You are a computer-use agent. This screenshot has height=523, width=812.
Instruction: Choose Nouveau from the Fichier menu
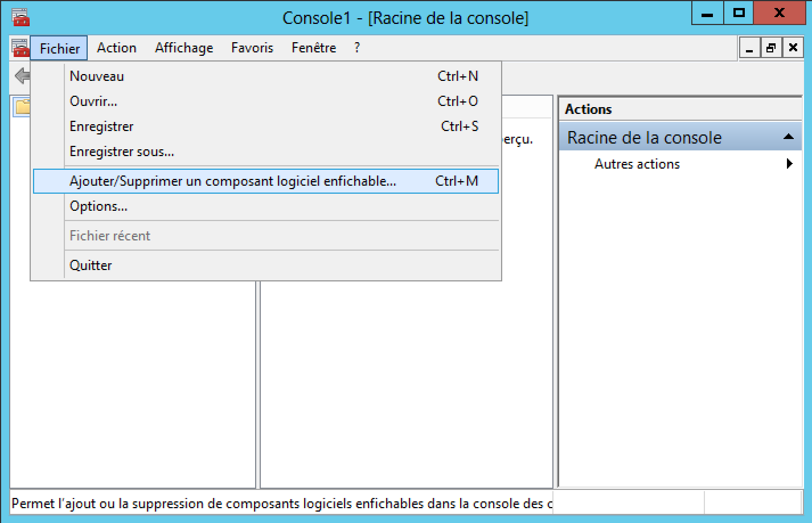click(x=97, y=76)
